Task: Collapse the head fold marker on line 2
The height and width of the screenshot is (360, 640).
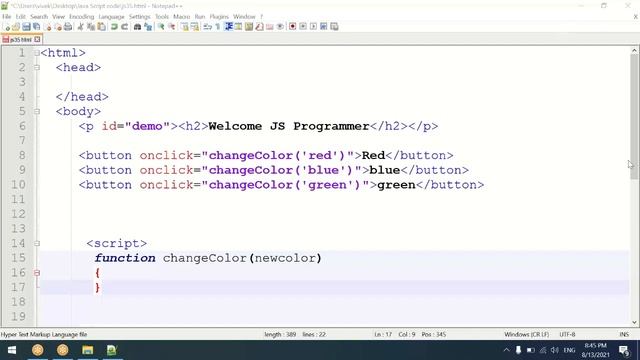Action: coord(37,68)
